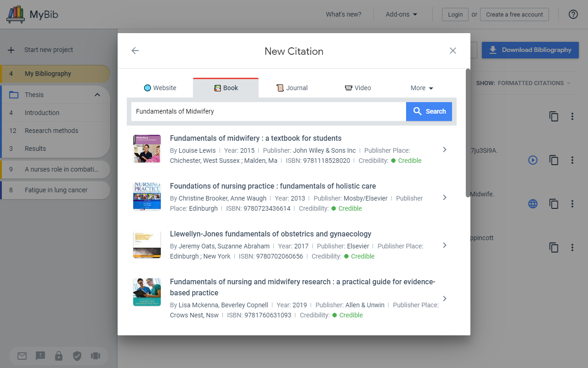Open the Show Formatted Citations dropdown
Screen dimensions: 588x368
(x=524, y=83)
